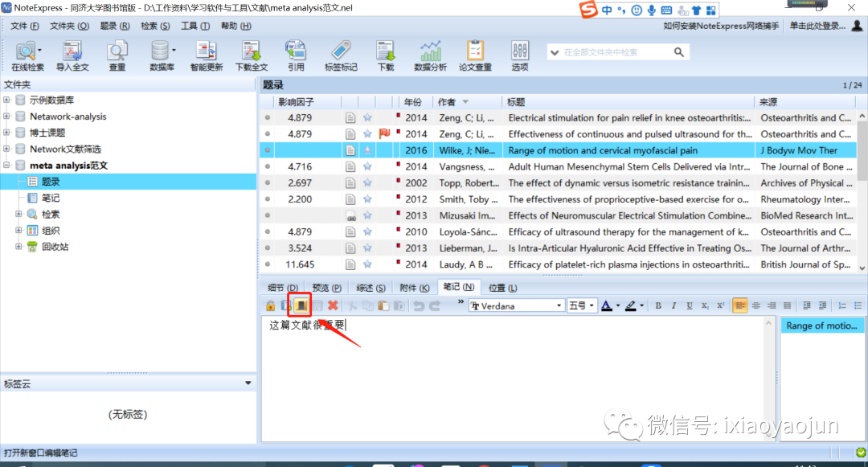
Task: Open note in new window editor icon
Action: coord(301,305)
